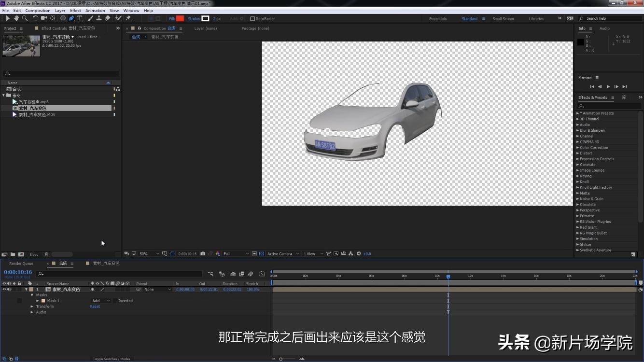Click the Reset link next to Transform
This screenshot has height=362, width=644.
point(95,306)
